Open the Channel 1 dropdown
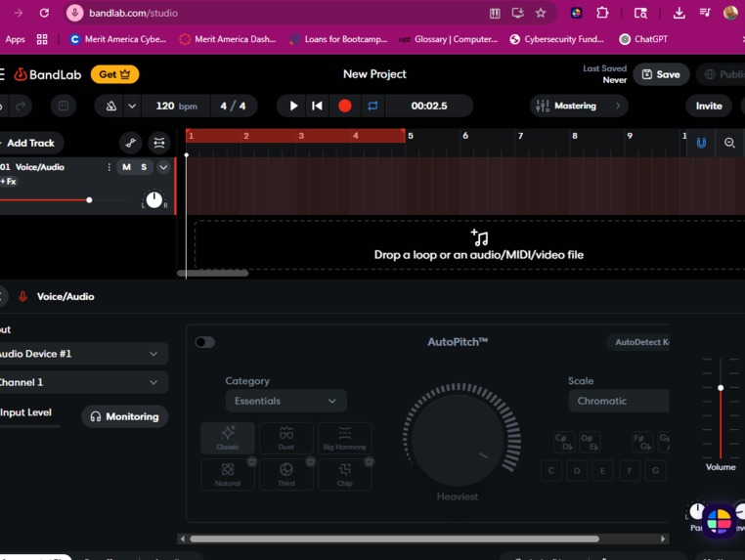The image size is (745, 560). [82, 382]
